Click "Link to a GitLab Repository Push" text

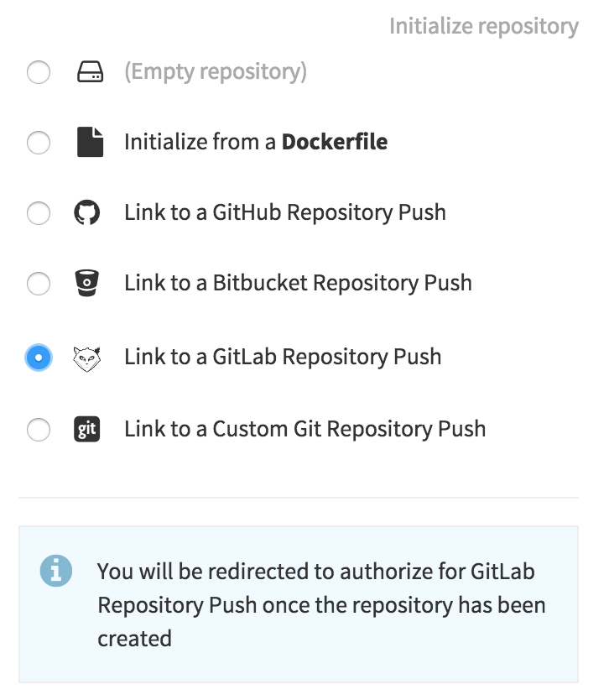283,357
